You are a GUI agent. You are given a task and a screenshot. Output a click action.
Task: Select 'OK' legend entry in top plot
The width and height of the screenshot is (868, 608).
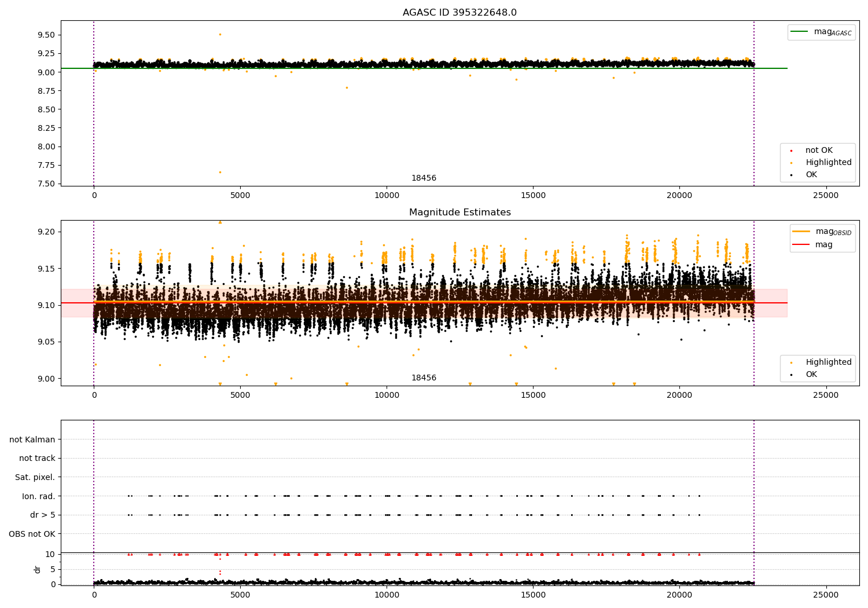point(811,175)
